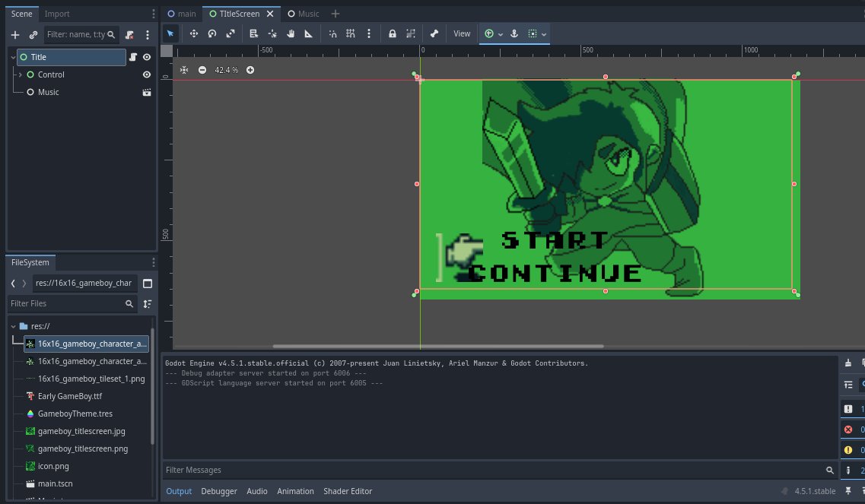Viewport: 865px width, 504px height.
Task: Click the res:// path field
Action: [x=84, y=284]
